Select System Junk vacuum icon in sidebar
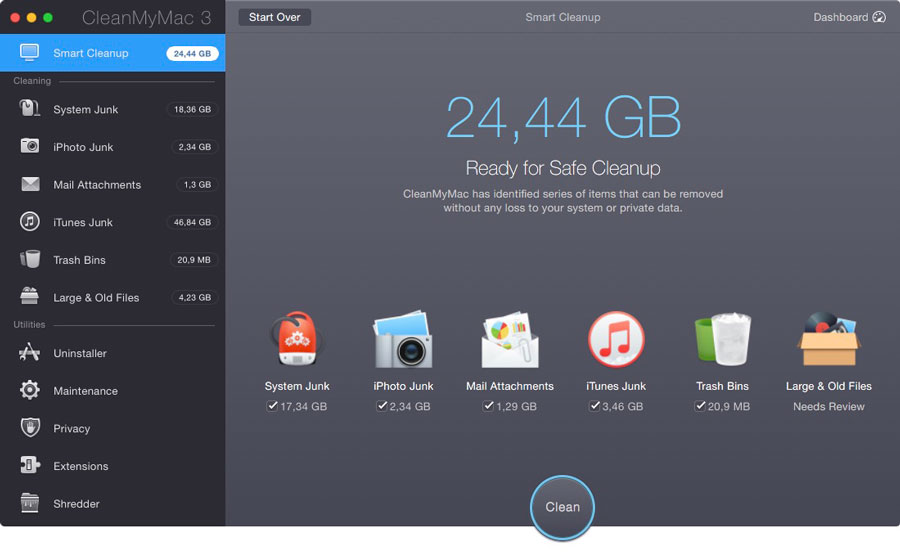Image resolution: width=900 pixels, height=553 pixels. click(29, 109)
